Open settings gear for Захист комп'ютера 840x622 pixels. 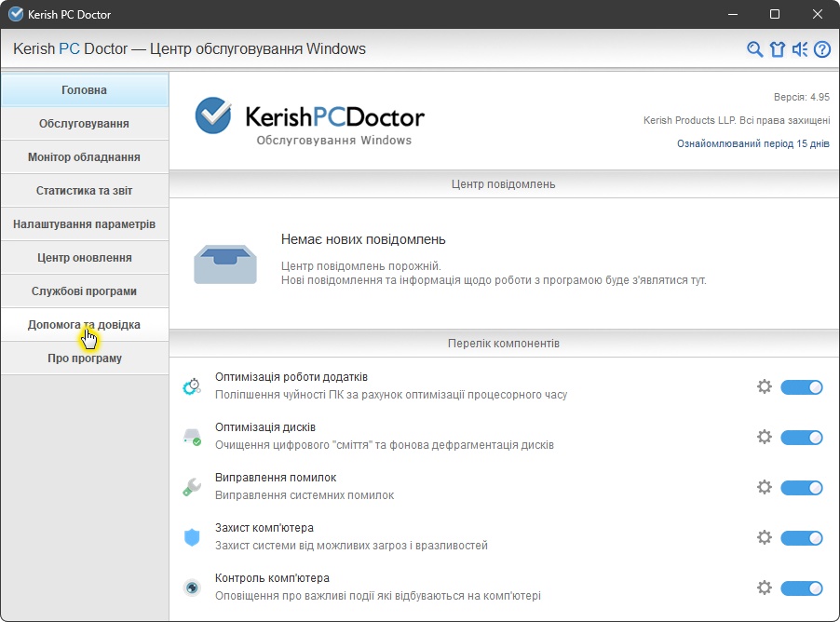click(765, 537)
